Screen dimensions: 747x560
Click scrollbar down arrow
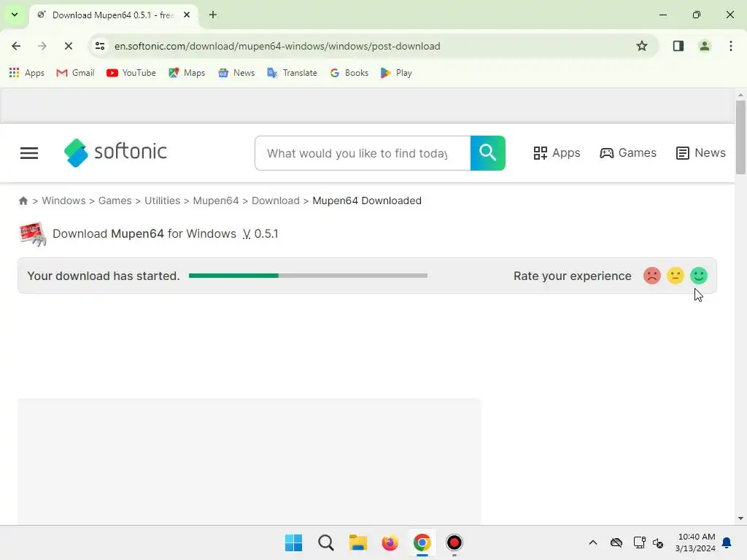coord(740,518)
